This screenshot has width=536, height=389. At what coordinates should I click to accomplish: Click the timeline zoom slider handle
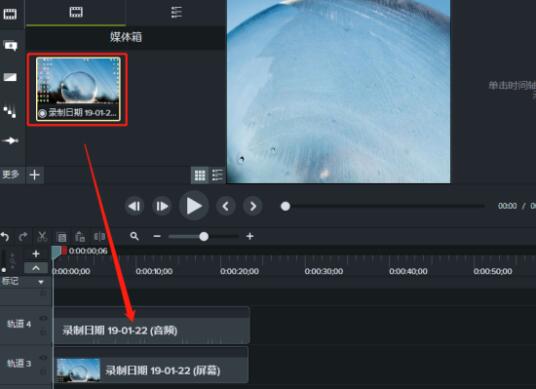pos(204,236)
